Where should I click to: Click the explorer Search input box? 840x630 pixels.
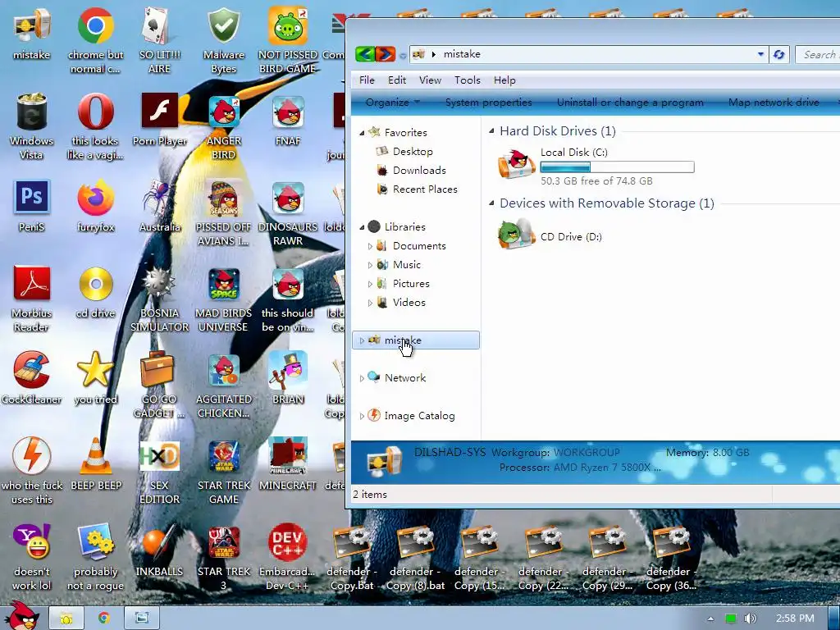[818, 54]
